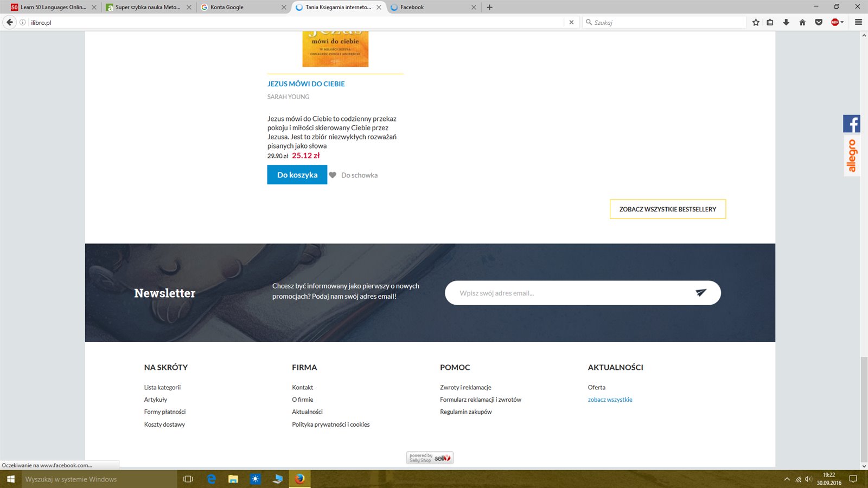This screenshot has height=488, width=868.
Task: Go to Firefox home page icon
Action: tap(802, 22)
